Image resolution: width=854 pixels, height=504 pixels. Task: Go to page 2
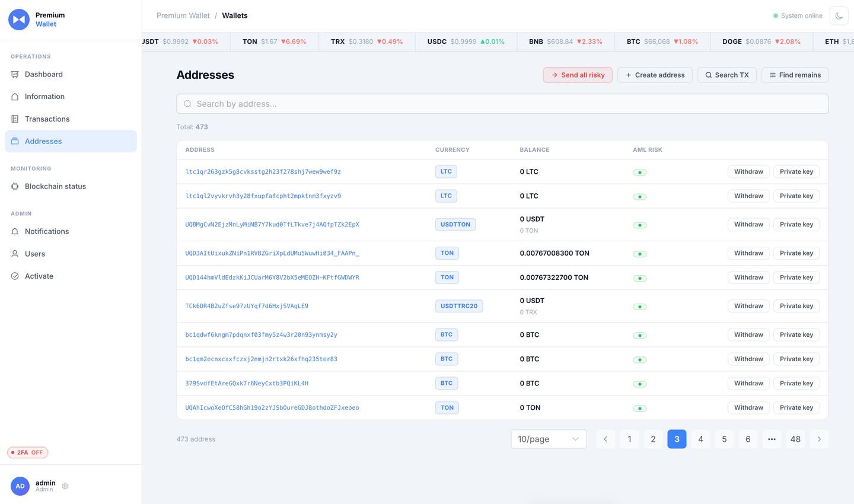click(653, 439)
